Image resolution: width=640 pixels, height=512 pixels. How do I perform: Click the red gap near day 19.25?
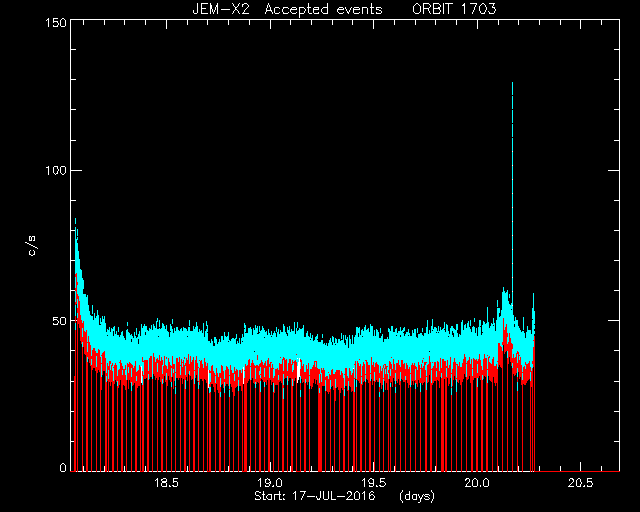(320, 429)
